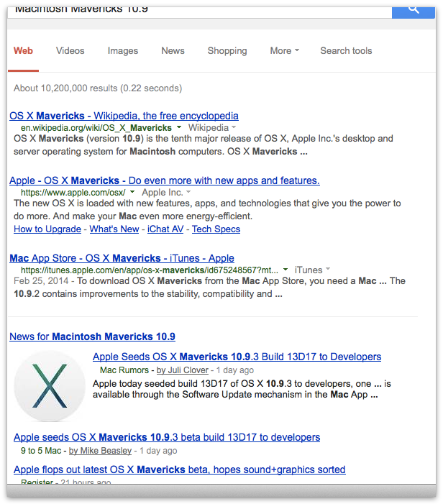
Task: Open the How to Upgrade sitelink
Action: pos(47,229)
